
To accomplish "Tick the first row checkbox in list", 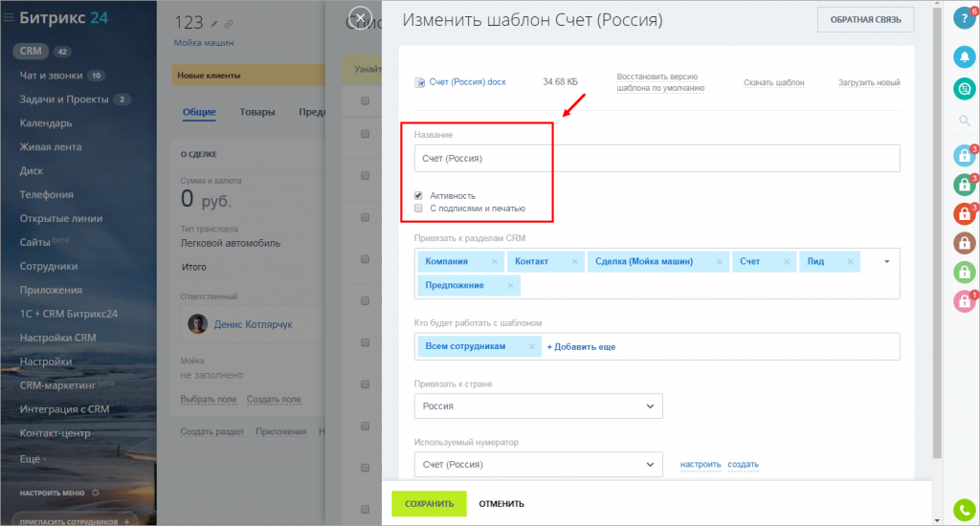I will coord(365,100).
